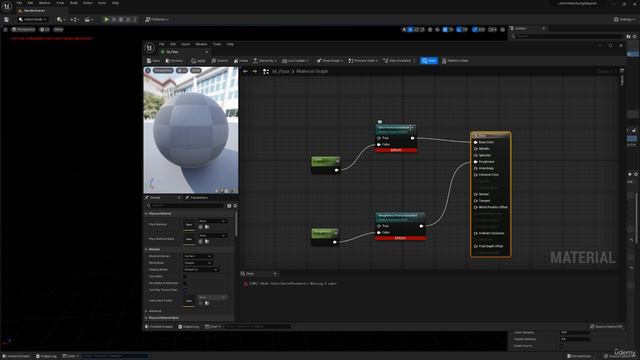Click the Outliner search field

[567, 36]
